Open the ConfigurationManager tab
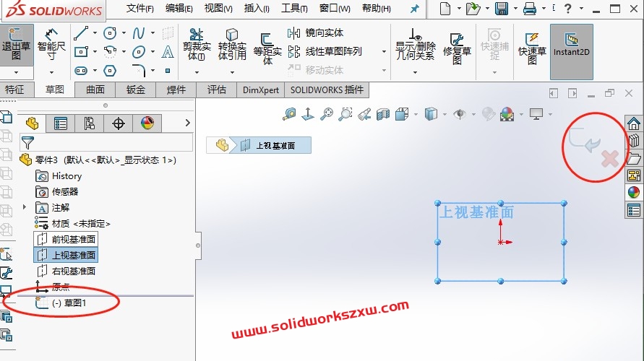This screenshot has width=644, height=361. click(90, 123)
